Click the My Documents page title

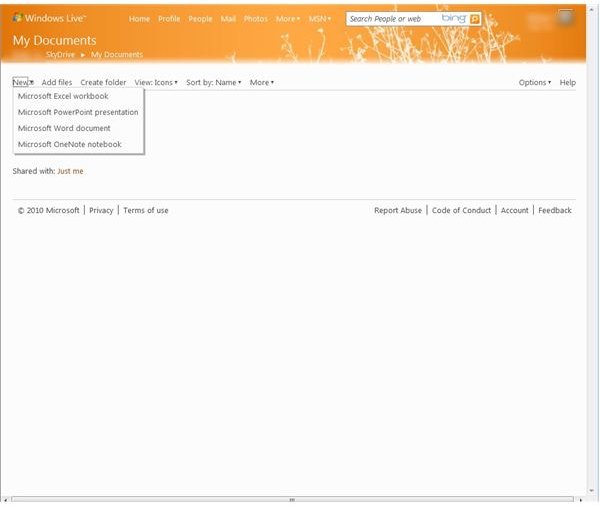click(54, 40)
